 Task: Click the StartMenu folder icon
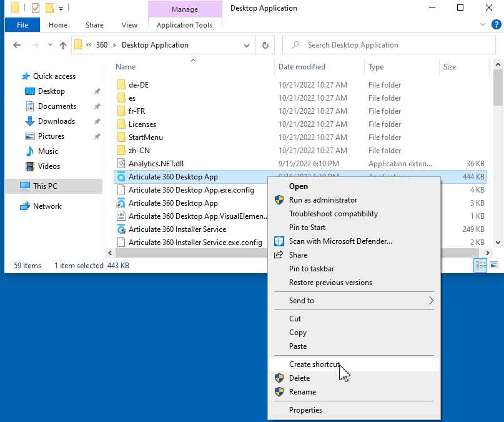click(x=121, y=138)
